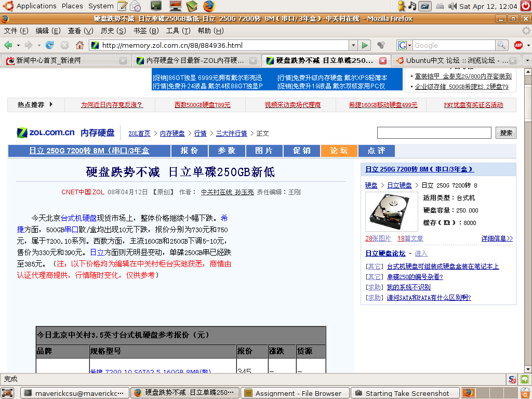Viewport: 532px width, 399px height.
Task: Click the ZOL.com.cn logo
Action: pyautogui.click(x=46, y=132)
